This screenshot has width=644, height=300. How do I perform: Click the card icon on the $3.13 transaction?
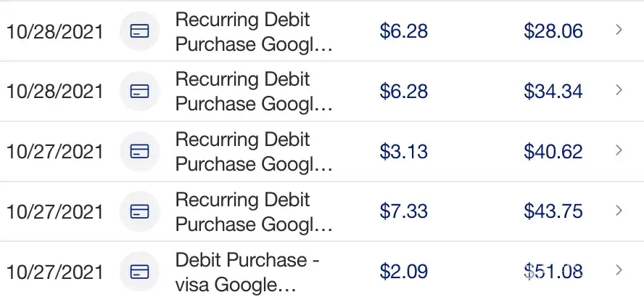(x=139, y=151)
